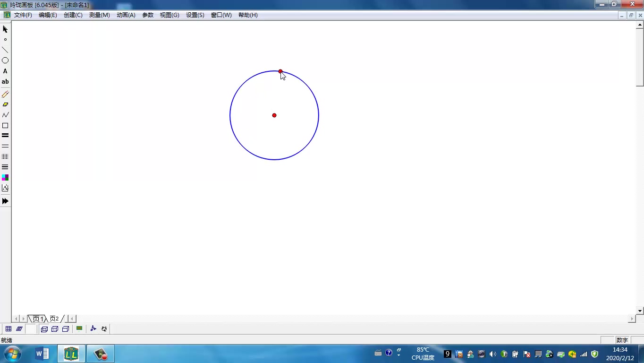Choose the thick double line style

[x=5, y=136]
